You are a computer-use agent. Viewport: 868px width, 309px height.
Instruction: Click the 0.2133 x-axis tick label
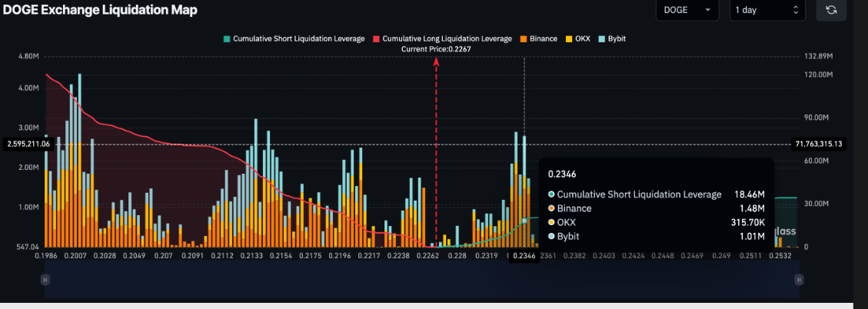tap(251, 256)
